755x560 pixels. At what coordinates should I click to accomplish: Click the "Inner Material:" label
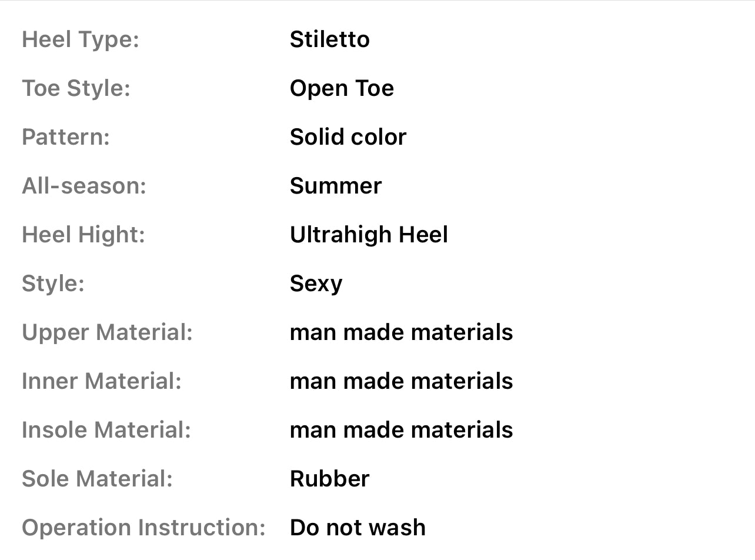point(101,382)
